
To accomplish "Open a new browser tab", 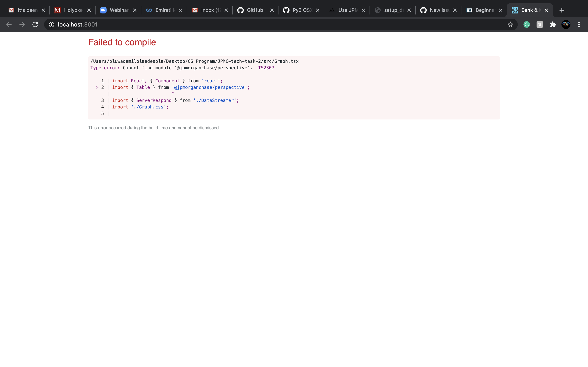I will (x=562, y=10).
